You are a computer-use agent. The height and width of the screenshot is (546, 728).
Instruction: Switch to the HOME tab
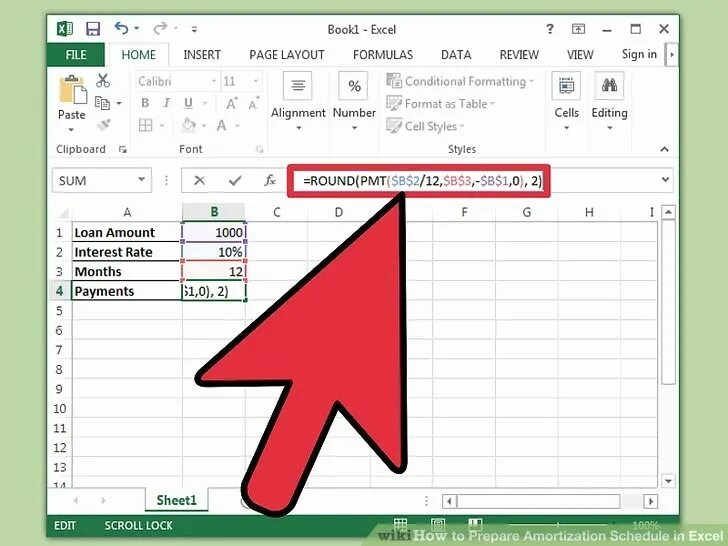pos(138,55)
